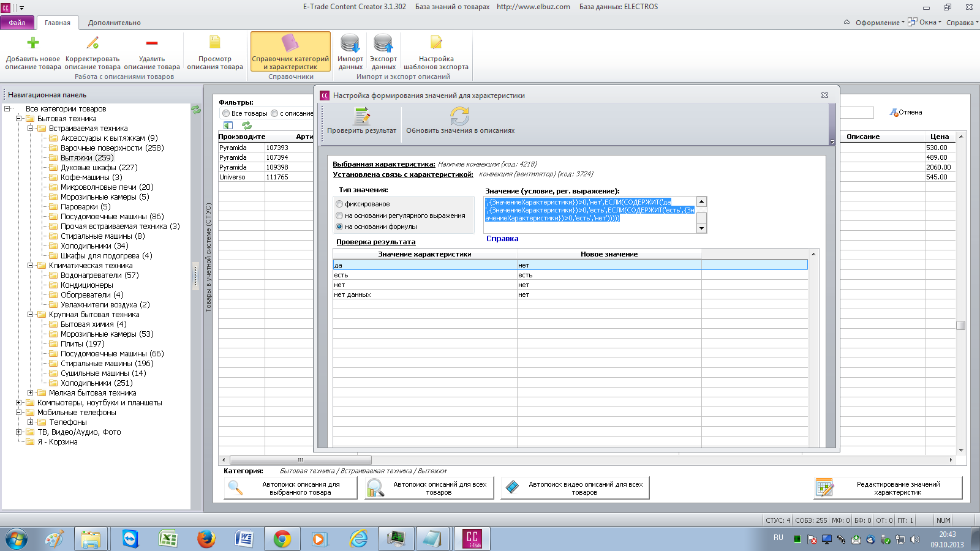Viewport: 980px width, 551px height.
Task: Select the Вытяжки (259) category
Action: point(87,158)
